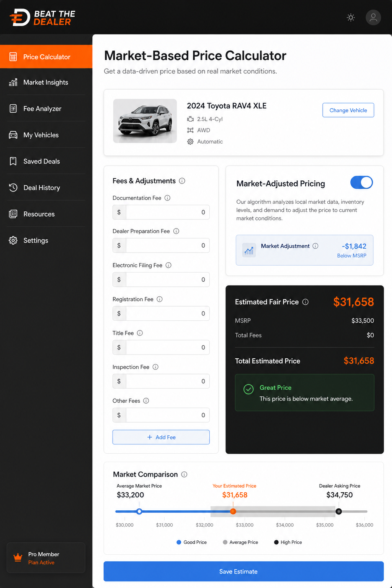Toggle light/dark theme sun icon
392x588 pixels.
tap(351, 18)
